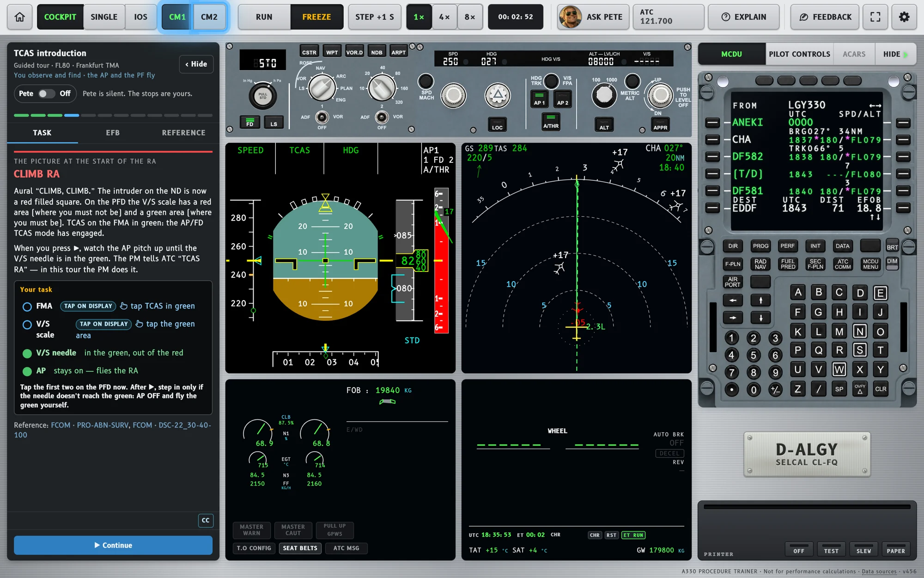Viewport: 924px width, 578px height.
Task: Collapse the right panel with HIDE
Action: 895,54
